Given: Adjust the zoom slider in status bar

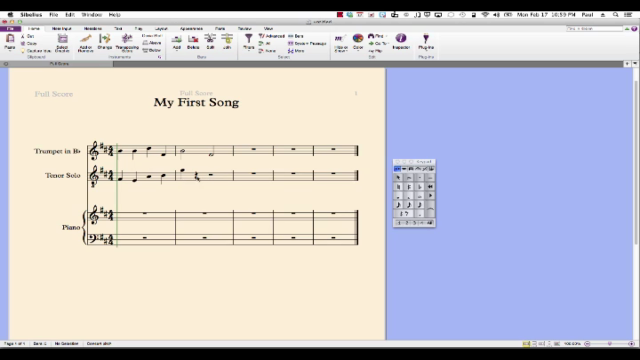Looking at the screenshot, I should [609, 344].
